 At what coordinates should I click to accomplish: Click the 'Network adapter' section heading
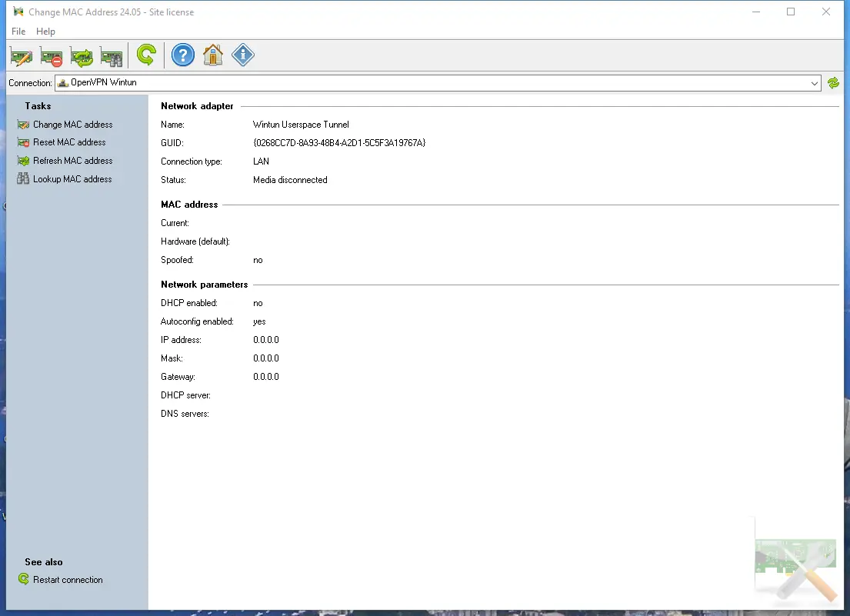197,106
